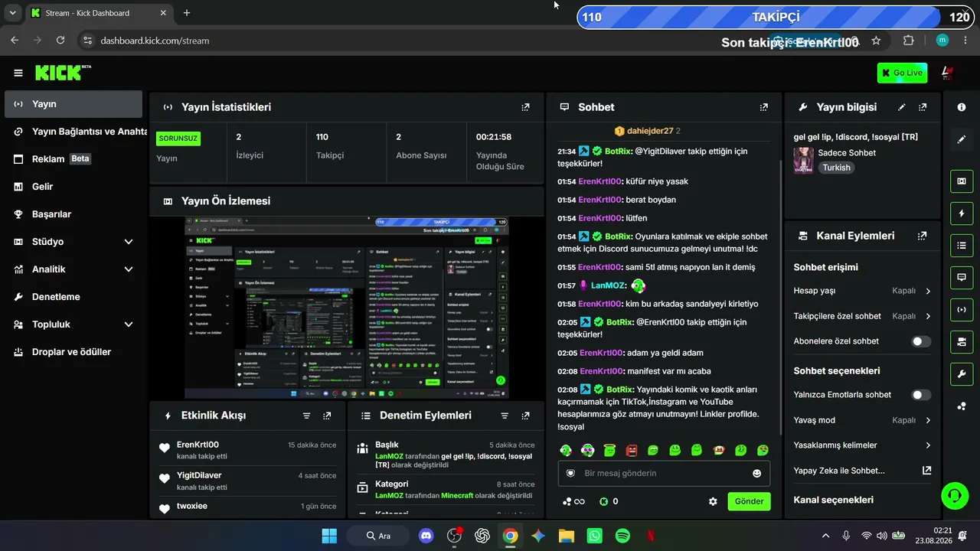The height and width of the screenshot is (551, 980).
Task: Pop out the Denetim Eylemleri panel
Action: (x=525, y=416)
